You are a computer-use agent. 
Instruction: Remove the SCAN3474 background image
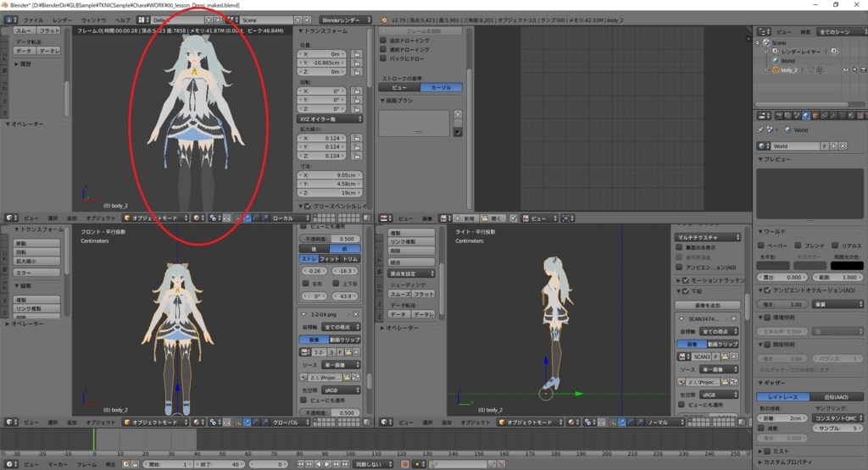(733, 318)
